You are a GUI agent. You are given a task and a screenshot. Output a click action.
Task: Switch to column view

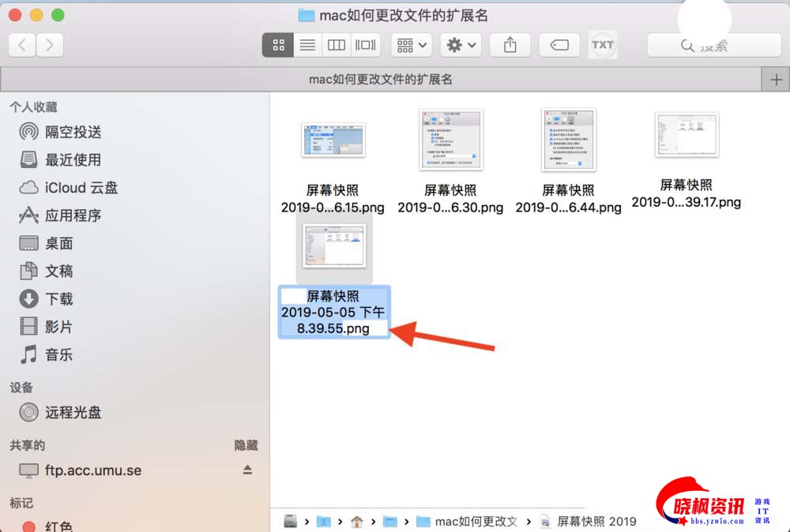(337, 45)
